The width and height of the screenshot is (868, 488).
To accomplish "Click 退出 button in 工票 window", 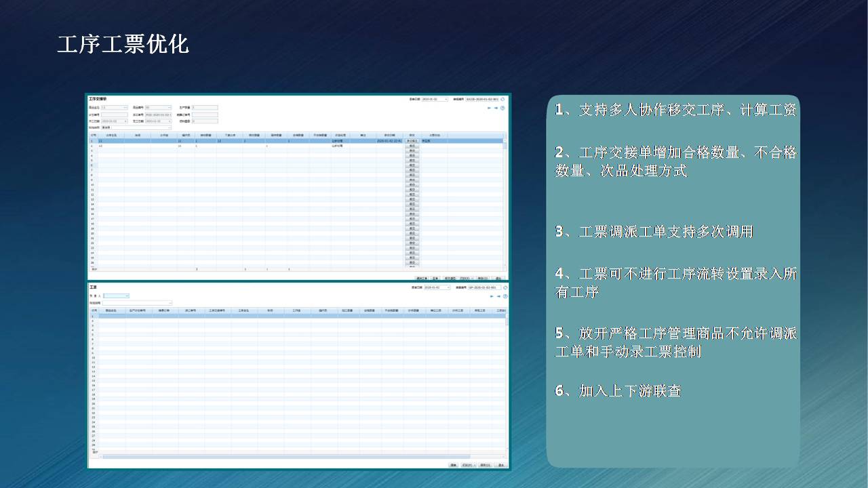I will point(500,465).
